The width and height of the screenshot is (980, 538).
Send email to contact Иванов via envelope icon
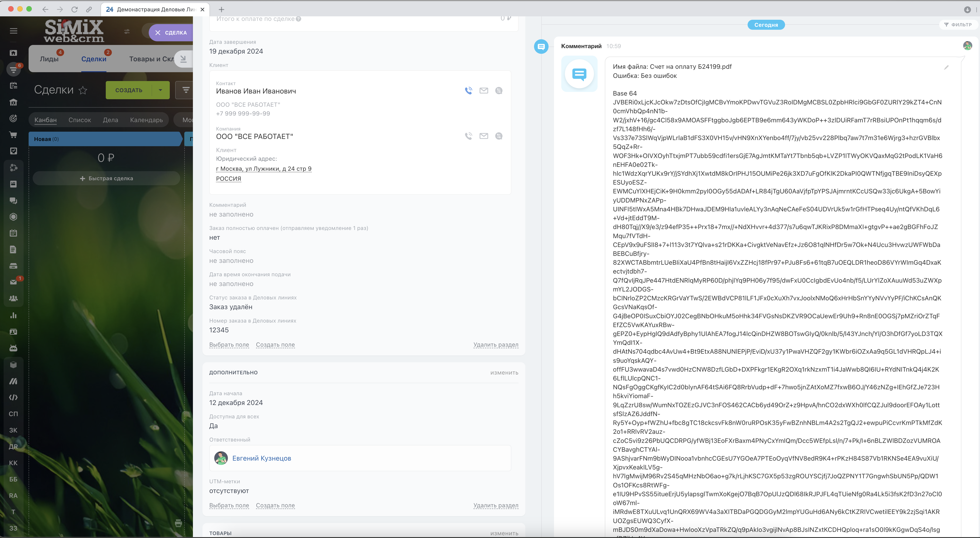coord(484,91)
